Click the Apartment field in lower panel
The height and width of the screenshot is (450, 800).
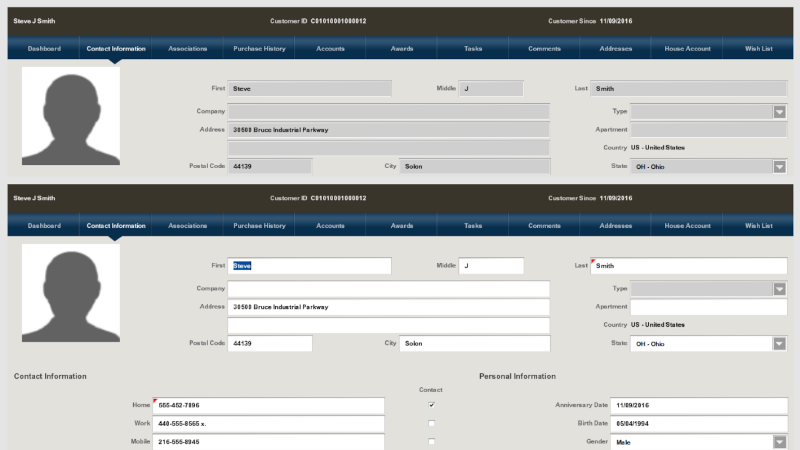tap(709, 307)
